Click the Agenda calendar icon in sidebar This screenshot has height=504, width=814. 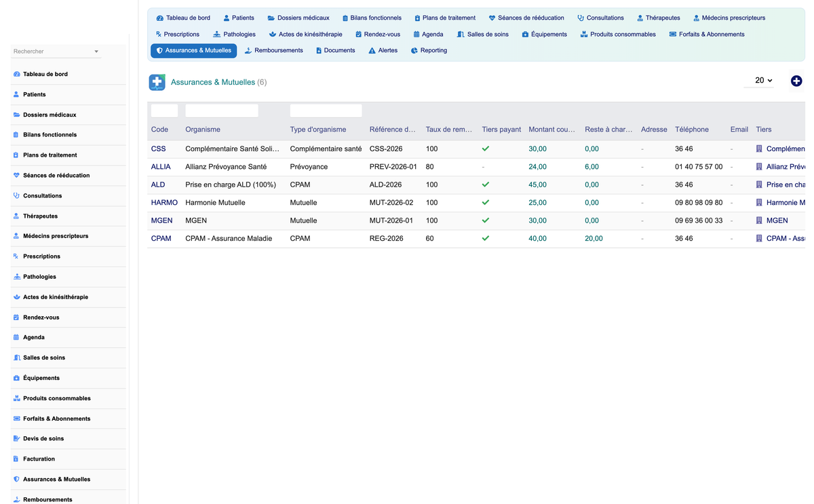[x=16, y=337]
